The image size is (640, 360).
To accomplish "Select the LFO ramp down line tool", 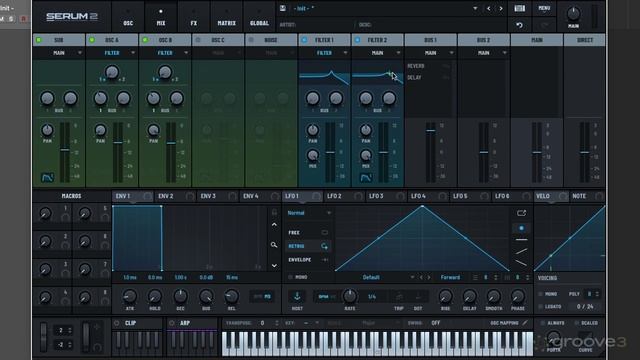I will 521,263.
